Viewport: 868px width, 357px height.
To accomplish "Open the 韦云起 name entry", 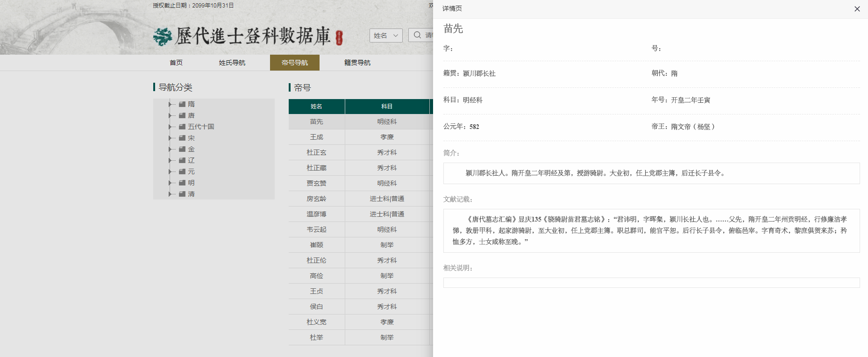I will click(x=317, y=229).
